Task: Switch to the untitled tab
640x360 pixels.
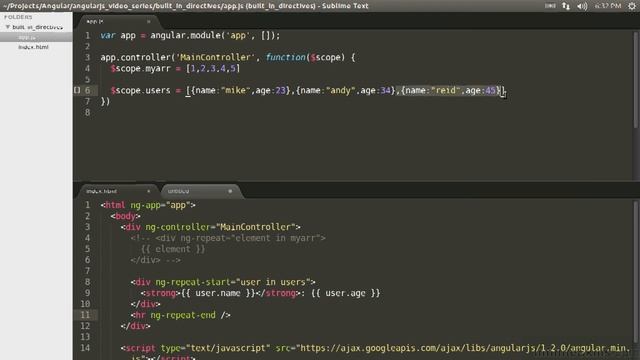Action: [x=178, y=191]
